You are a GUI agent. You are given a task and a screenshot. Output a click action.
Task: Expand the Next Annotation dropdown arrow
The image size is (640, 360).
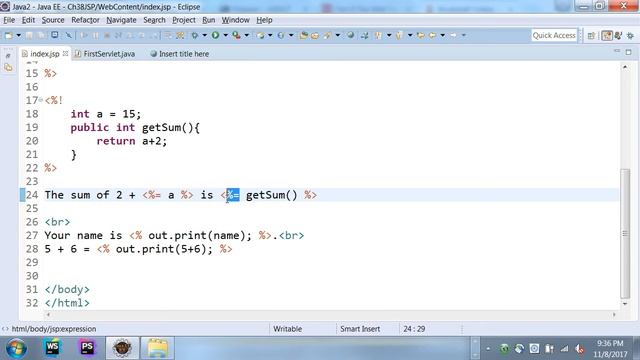pos(389,36)
